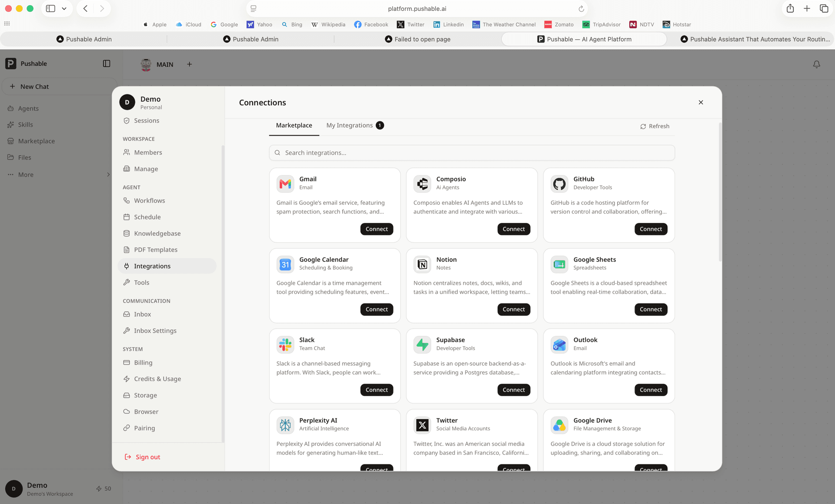Viewport: 835px width, 504px height.
Task: Click the Gmail integration icon
Action: (285, 184)
